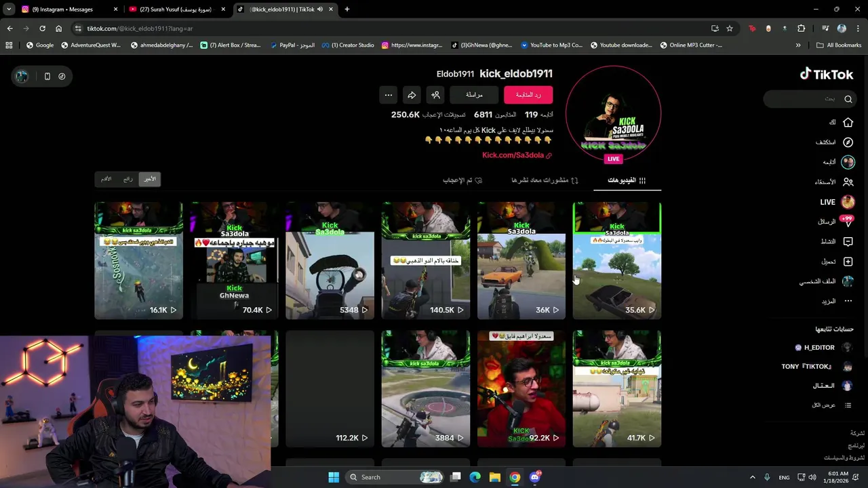This screenshot has height=488, width=868.
Task: Reload the page
Action: 42,28
